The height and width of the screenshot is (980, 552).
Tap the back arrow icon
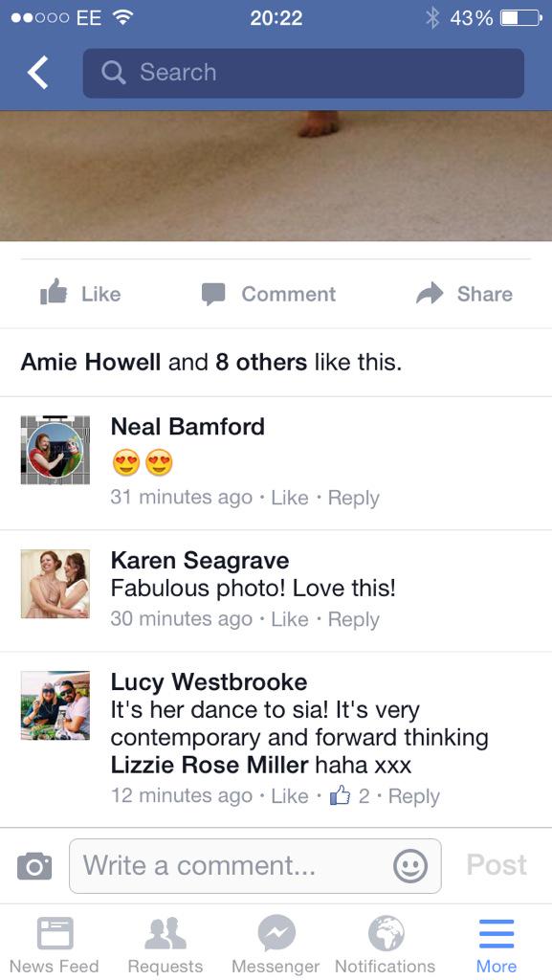click(x=37, y=72)
